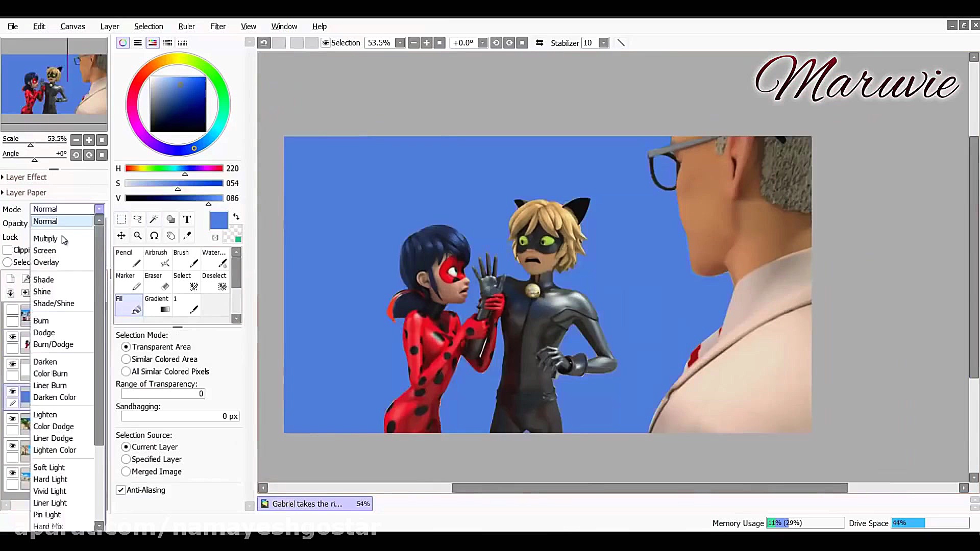The width and height of the screenshot is (980, 551).
Task: Select the Eyedropper tool
Action: [187, 236]
